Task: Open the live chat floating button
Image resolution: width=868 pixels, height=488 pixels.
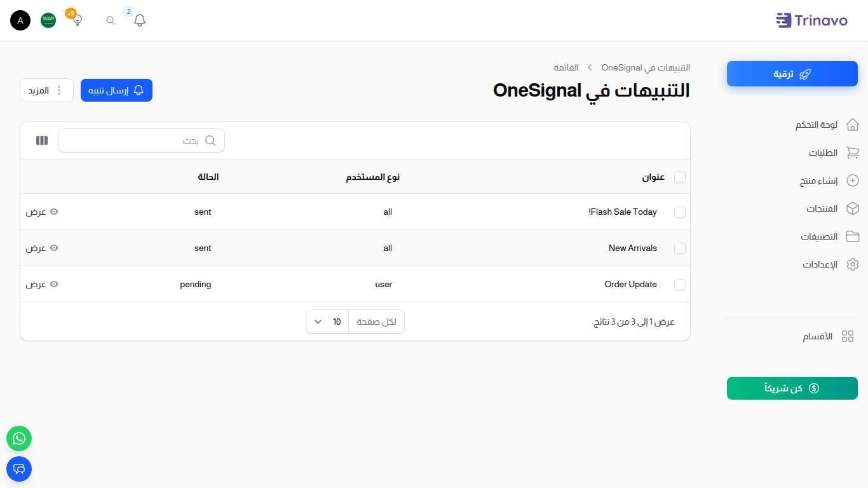Action: pos(19,469)
